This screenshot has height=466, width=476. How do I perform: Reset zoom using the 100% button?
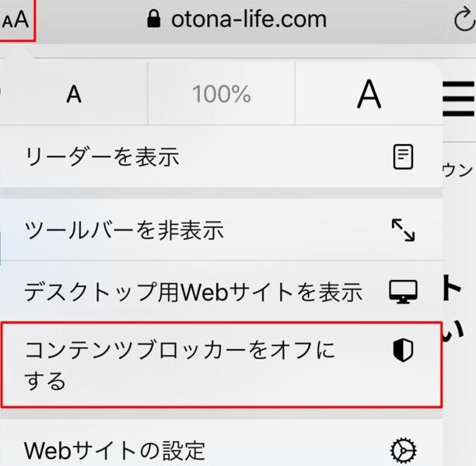pyautogui.click(x=222, y=95)
